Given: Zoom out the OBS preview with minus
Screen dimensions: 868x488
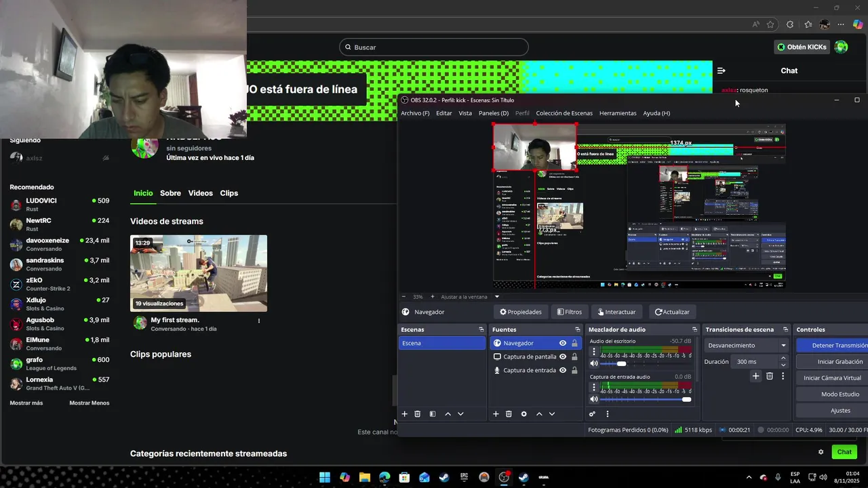Looking at the screenshot, I should (x=404, y=297).
